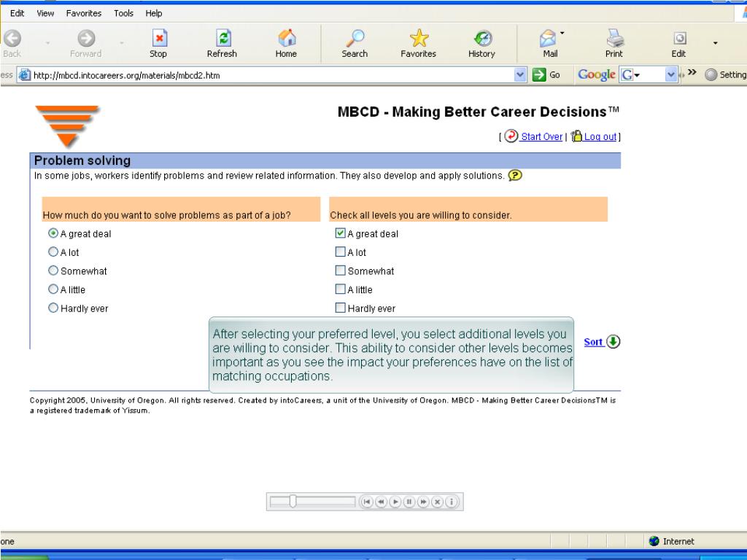Close the tutorial player with X
Image resolution: width=747 pixels, height=560 pixels.
coord(437,502)
